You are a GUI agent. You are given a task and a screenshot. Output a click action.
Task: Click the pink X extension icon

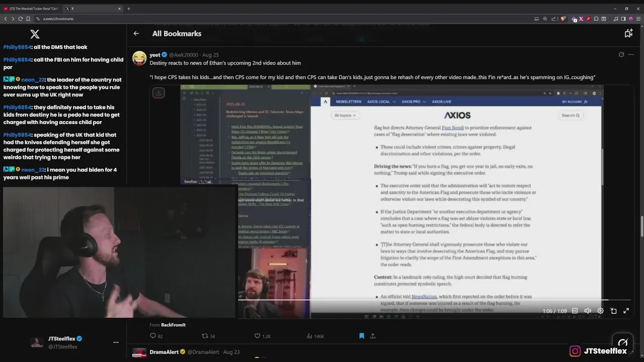pos(581,19)
